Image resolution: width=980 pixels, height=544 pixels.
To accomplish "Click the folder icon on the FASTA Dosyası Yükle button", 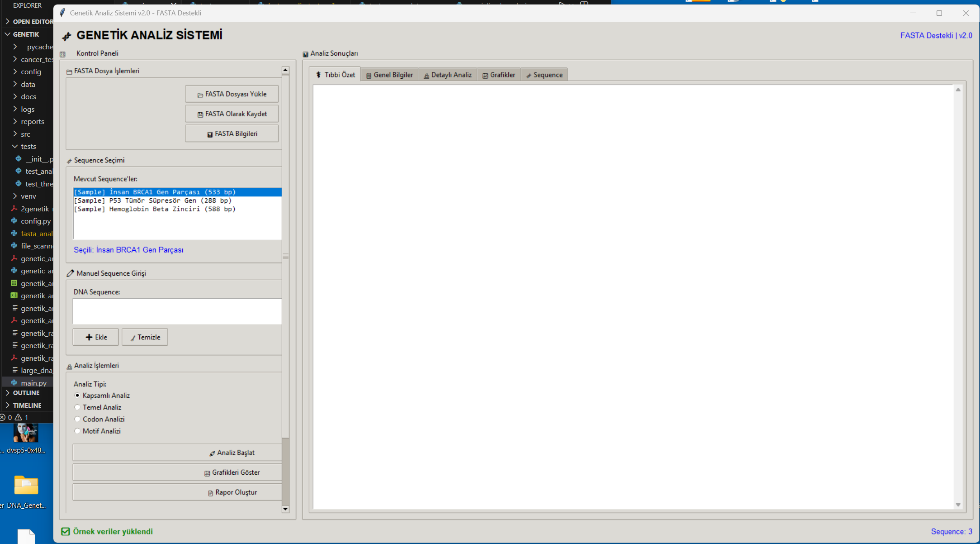I will (200, 95).
